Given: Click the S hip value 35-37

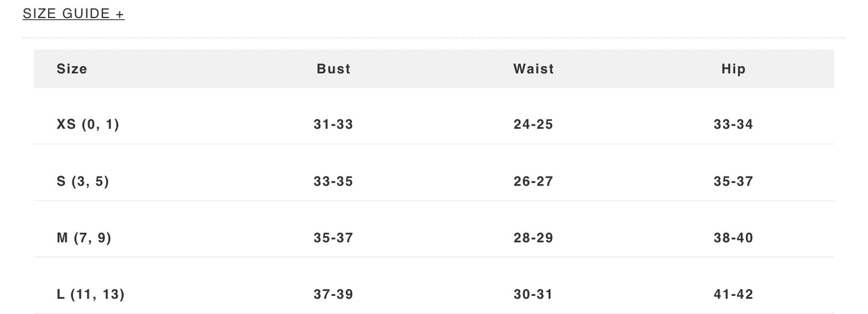Looking at the screenshot, I should [x=733, y=181].
